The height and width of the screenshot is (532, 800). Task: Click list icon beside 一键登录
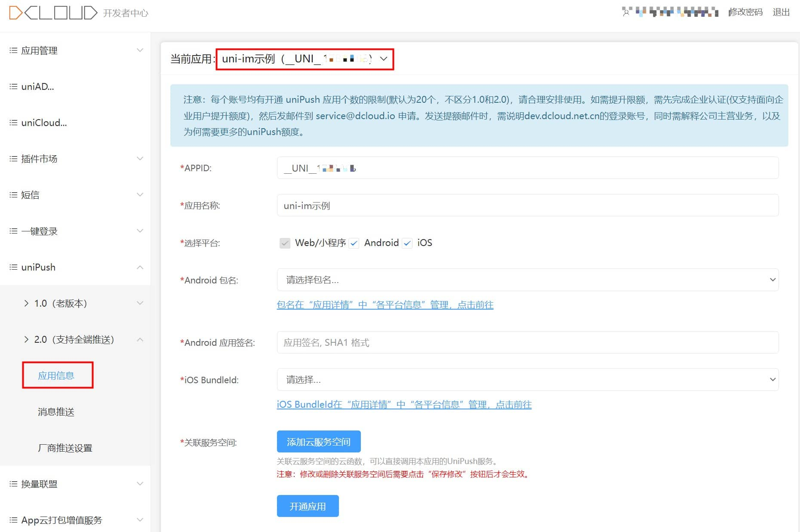[x=13, y=231]
